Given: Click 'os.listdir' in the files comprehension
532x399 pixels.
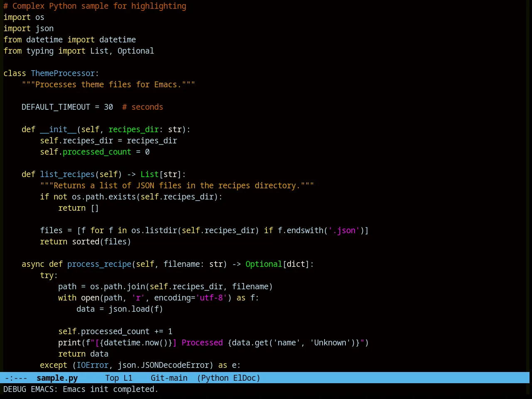Looking at the screenshot, I should pos(154,230).
